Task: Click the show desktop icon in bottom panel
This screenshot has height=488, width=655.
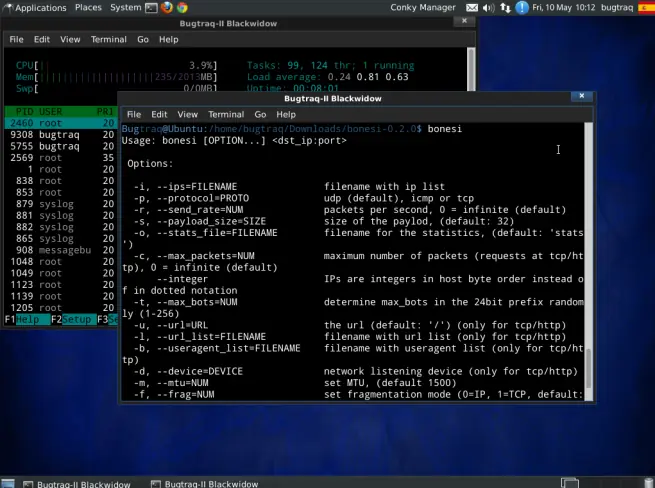Action: tap(8, 483)
